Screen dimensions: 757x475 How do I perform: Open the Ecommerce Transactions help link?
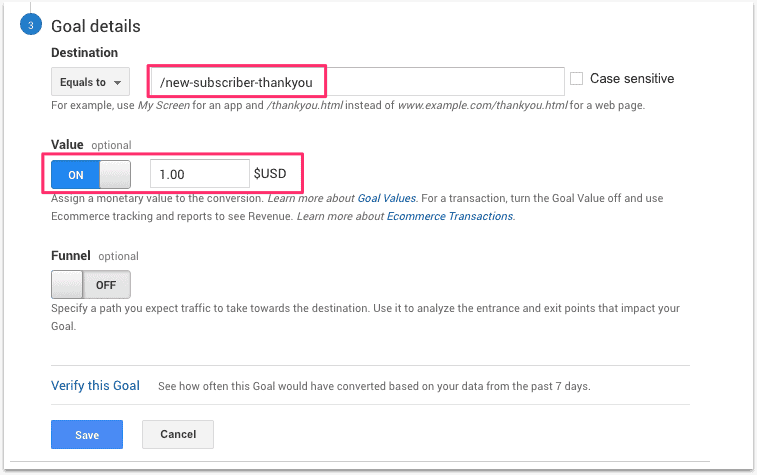(x=449, y=216)
